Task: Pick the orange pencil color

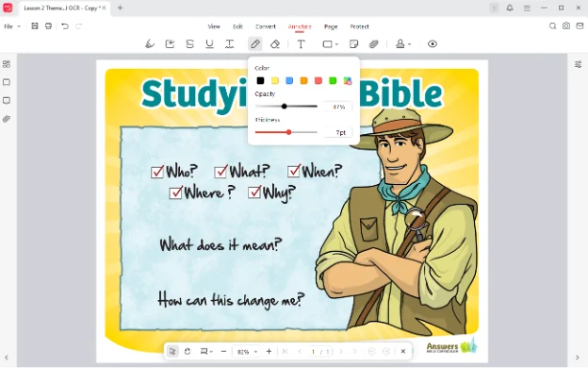Action: (x=303, y=80)
